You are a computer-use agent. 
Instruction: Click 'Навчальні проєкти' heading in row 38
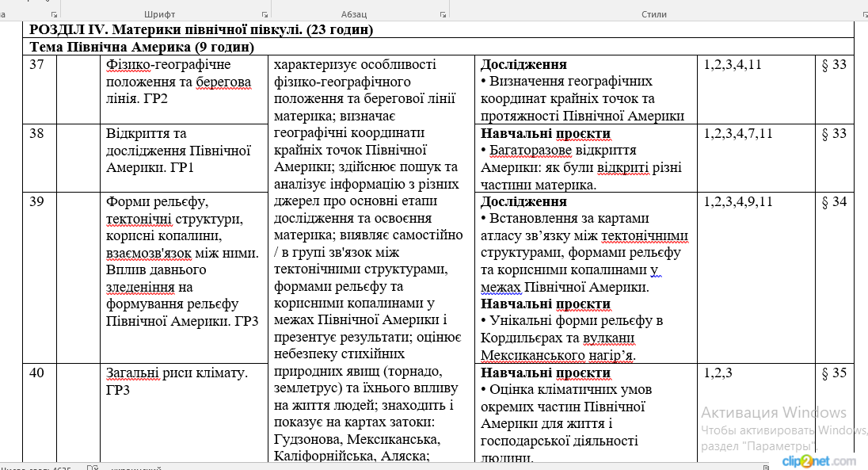point(545,133)
